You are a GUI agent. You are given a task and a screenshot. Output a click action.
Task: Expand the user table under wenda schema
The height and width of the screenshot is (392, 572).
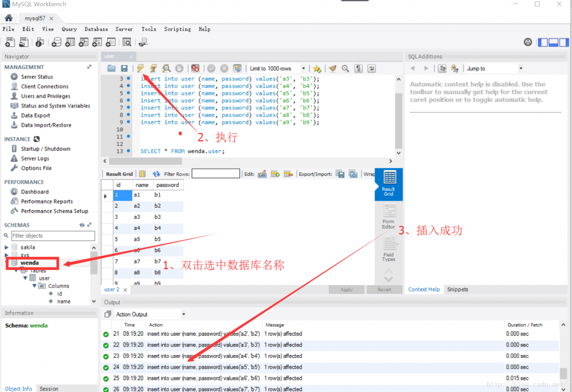click(x=25, y=278)
